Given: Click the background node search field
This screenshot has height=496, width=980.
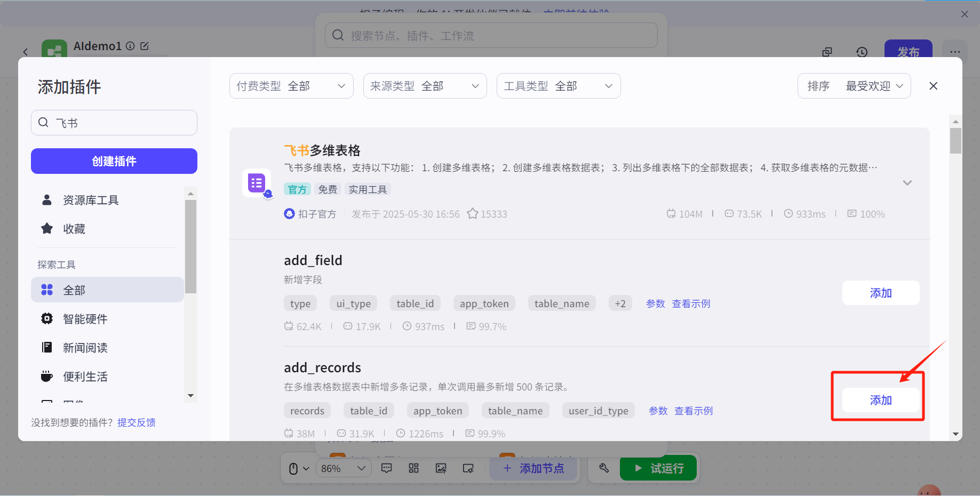Looking at the screenshot, I should pyautogui.click(x=491, y=35).
